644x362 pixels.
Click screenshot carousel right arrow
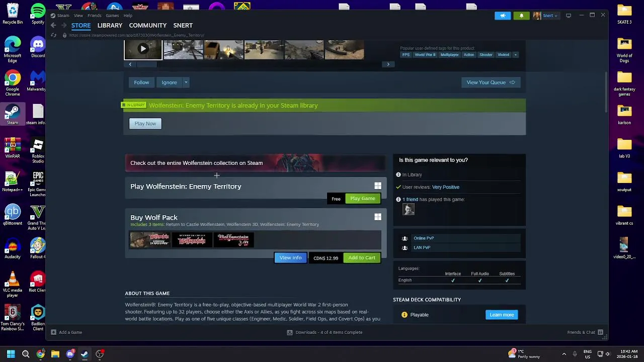[x=388, y=64]
